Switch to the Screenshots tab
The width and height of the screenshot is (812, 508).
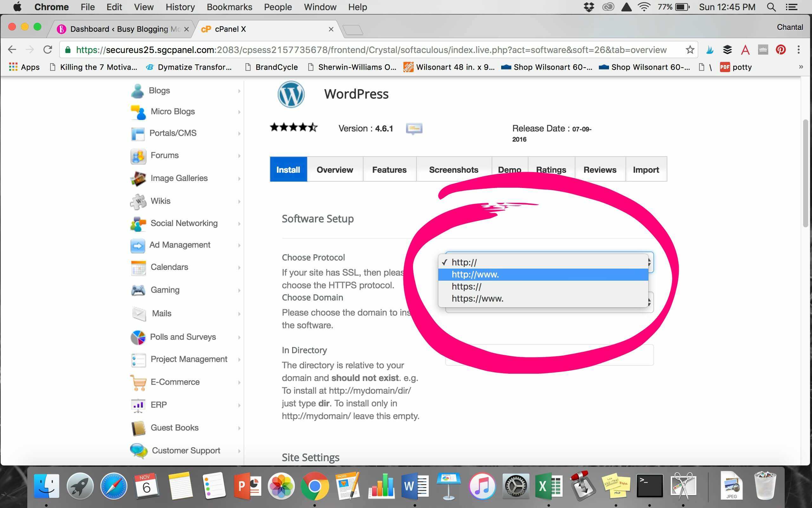454,169
